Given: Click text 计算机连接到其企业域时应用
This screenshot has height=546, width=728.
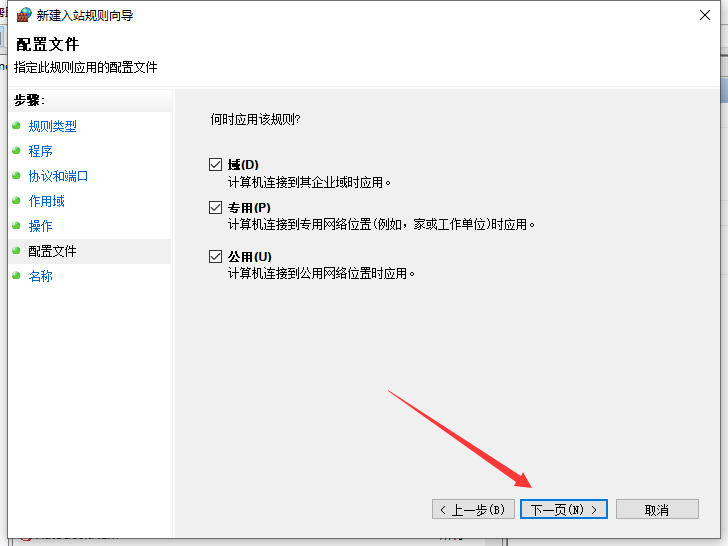Looking at the screenshot, I should [x=309, y=182].
